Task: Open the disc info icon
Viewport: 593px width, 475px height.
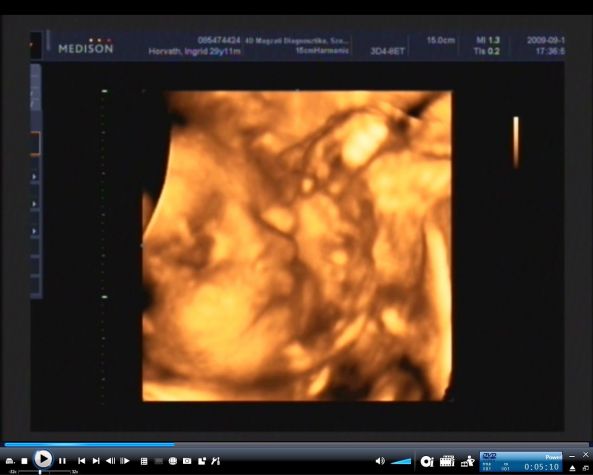Action: pyautogui.click(x=427, y=461)
